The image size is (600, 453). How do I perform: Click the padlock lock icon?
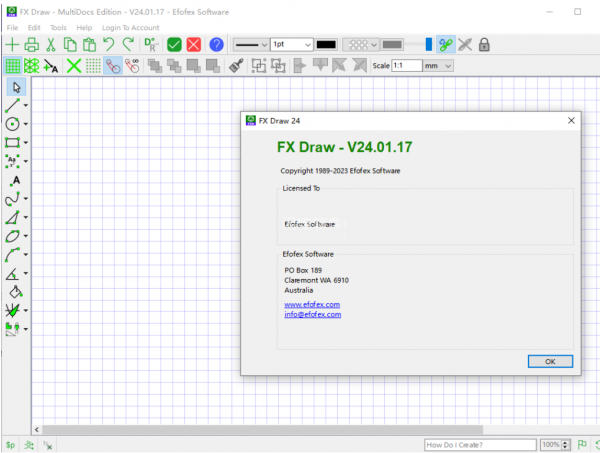coord(484,45)
